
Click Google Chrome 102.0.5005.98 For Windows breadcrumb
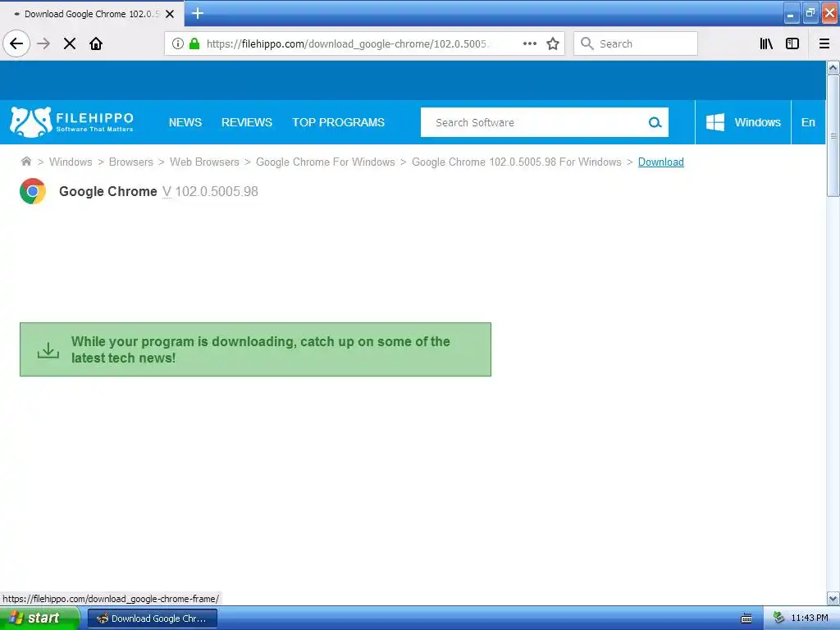click(x=517, y=162)
